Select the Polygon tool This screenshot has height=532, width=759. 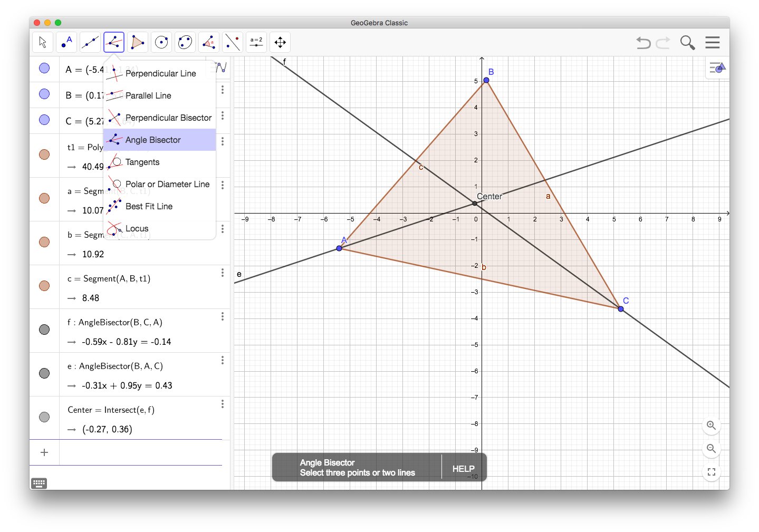(137, 42)
